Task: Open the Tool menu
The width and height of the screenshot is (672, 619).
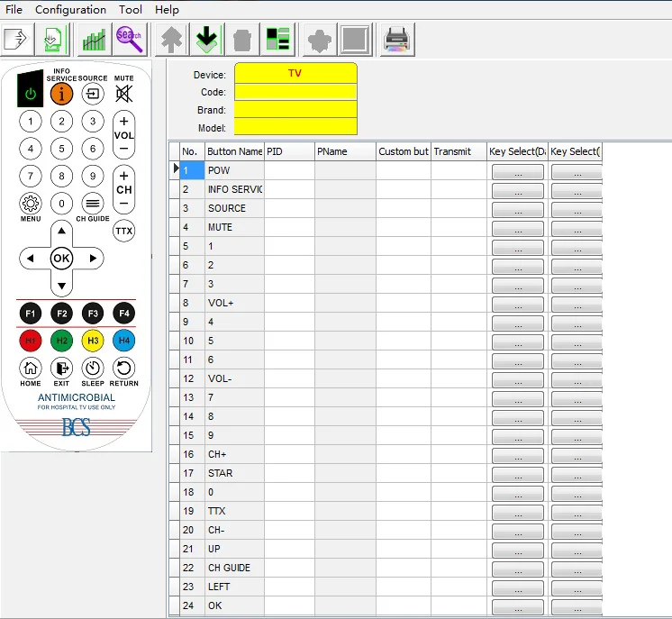Action: tap(131, 10)
